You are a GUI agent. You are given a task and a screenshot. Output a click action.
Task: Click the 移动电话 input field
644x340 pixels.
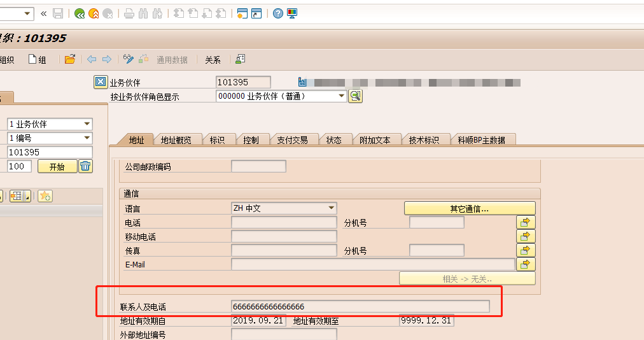[x=284, y=236]
